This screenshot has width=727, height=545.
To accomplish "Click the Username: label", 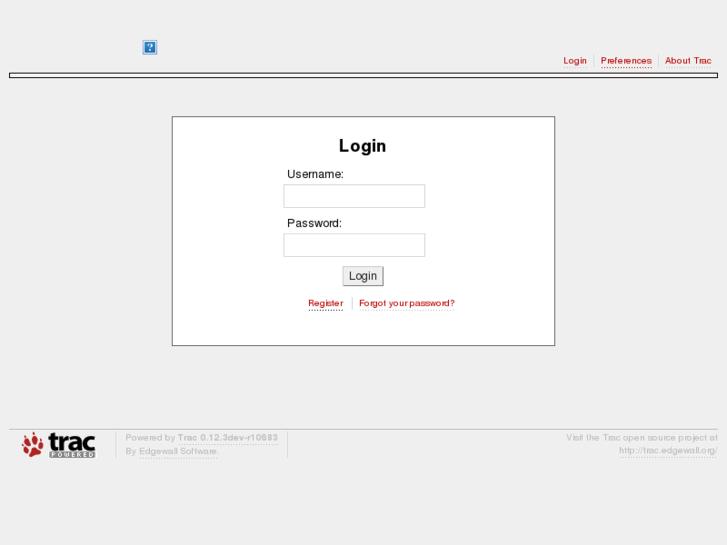I will (315, 174).
